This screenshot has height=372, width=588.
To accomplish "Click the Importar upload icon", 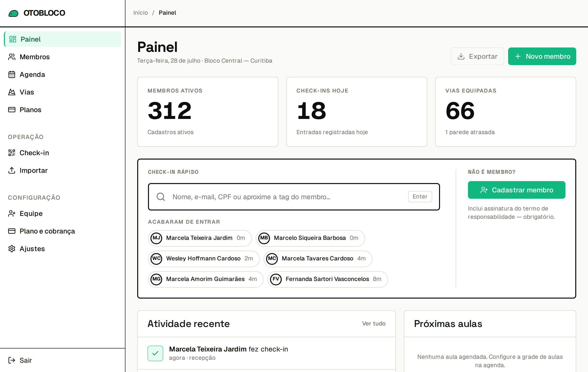I will click(12, 170).
